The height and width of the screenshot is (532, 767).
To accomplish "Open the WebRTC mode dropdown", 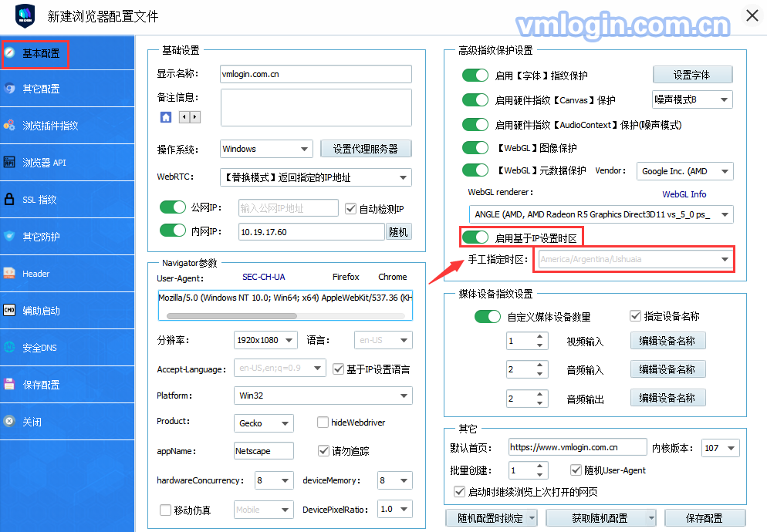I will click(x=316, y=177).
